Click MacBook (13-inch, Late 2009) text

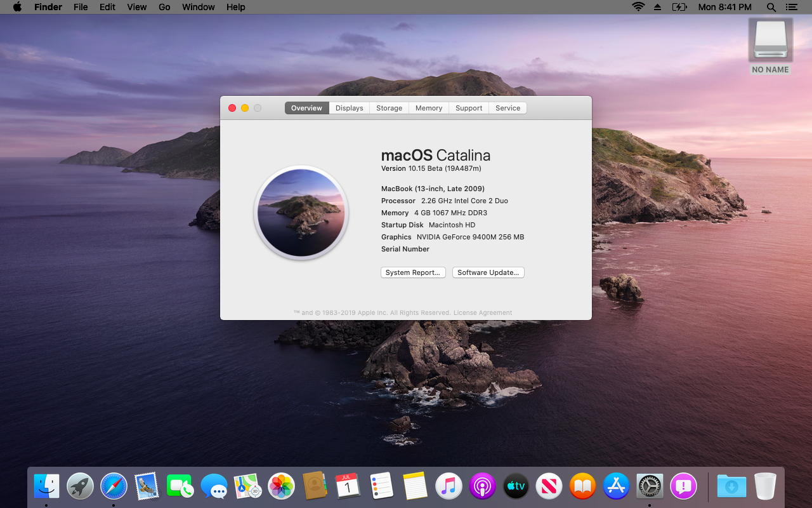click(433, 189)
